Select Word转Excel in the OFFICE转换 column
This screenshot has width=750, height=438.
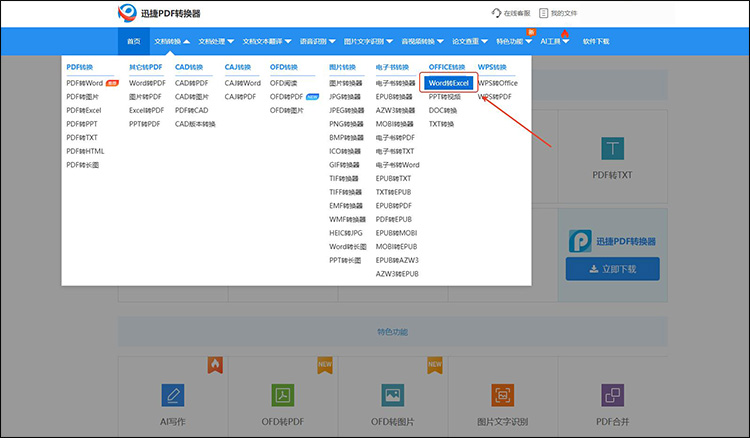point(449,83)
